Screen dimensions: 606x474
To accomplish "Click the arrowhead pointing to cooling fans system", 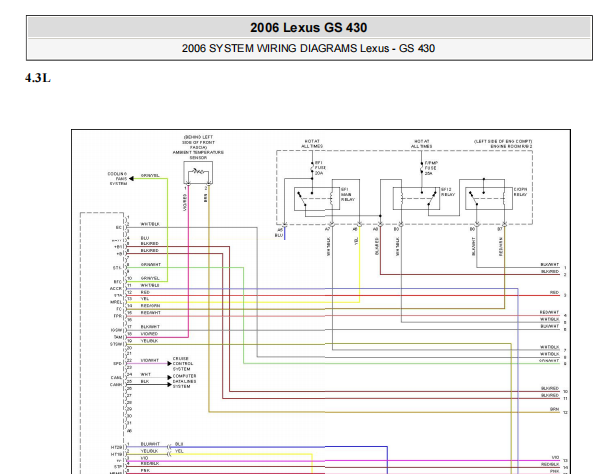I will click(131, 179).
